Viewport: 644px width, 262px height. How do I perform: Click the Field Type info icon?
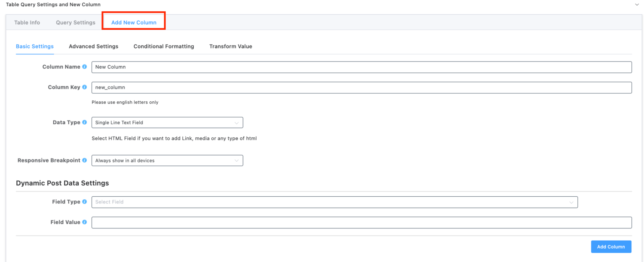(x=85, y=202)
